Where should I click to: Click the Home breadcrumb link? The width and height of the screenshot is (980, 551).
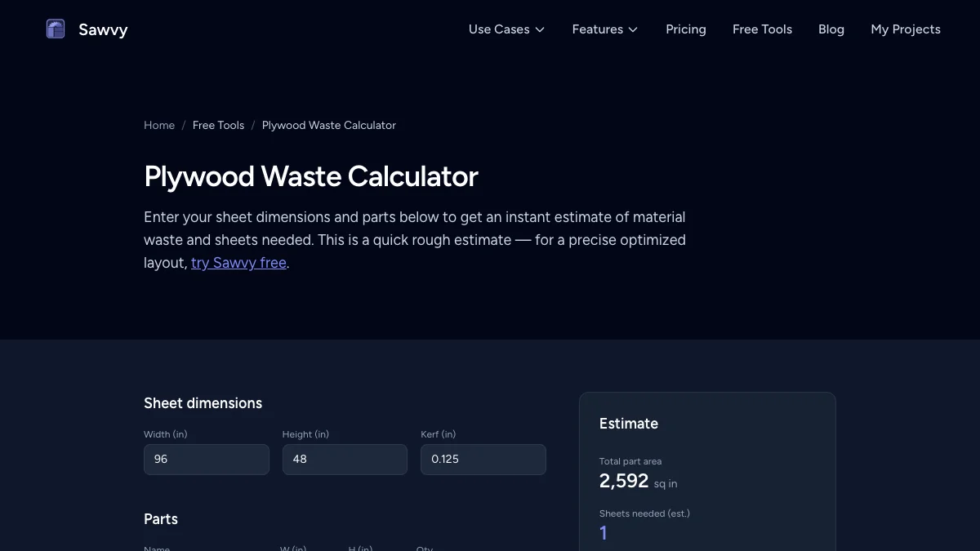point(159,125)
